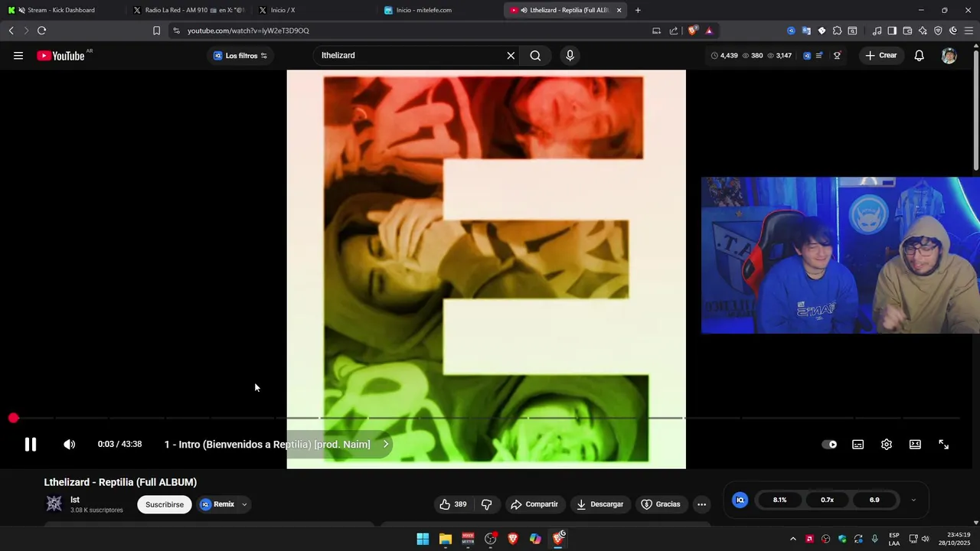980x551 pixels.
Task: Click the vidIQ Remix button
Action: point(217,504)
